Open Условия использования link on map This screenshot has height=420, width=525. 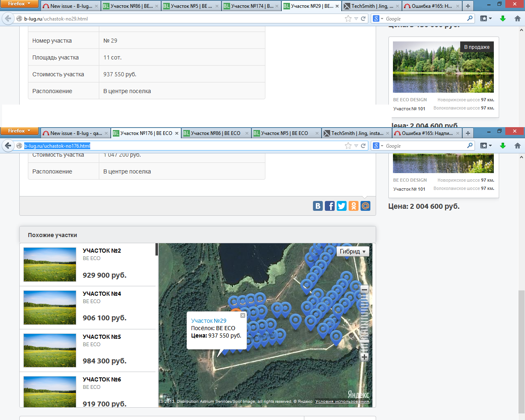[x=342, y=402]
